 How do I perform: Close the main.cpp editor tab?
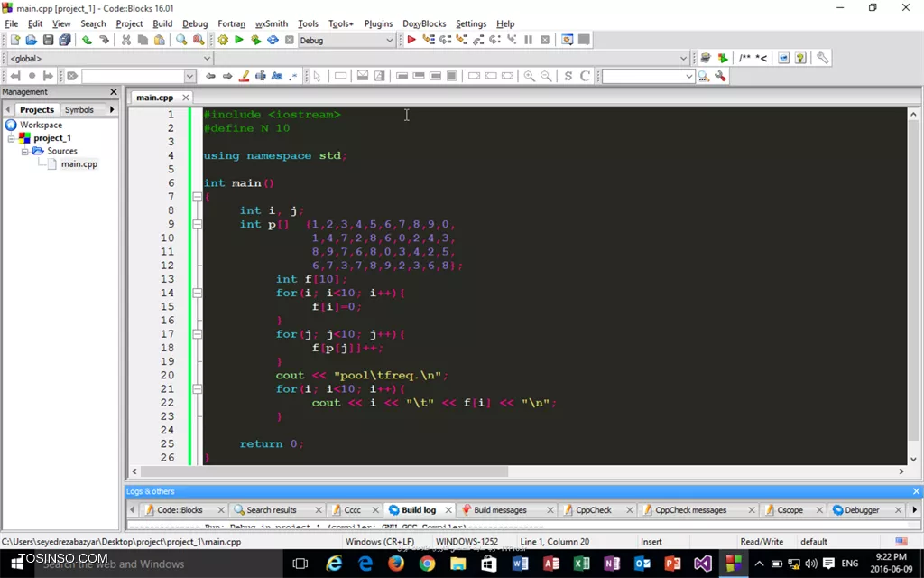point(186,98)
